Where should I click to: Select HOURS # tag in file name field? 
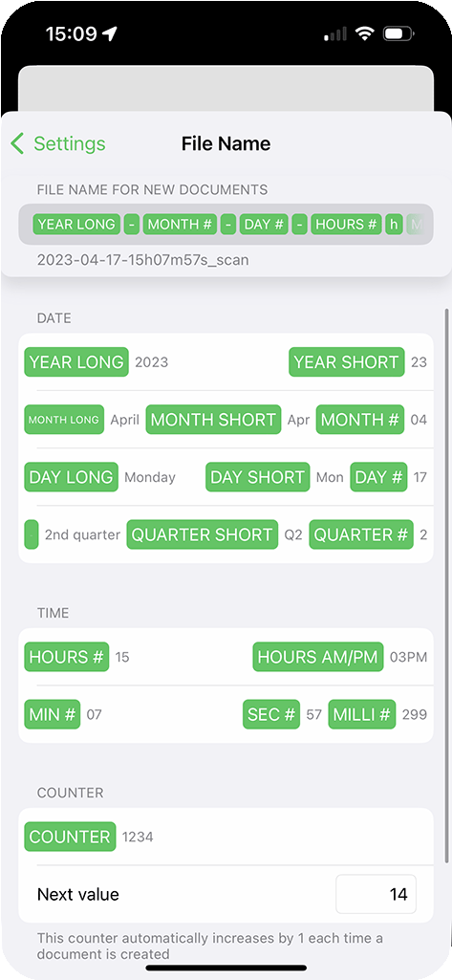(x=346, y=225)
